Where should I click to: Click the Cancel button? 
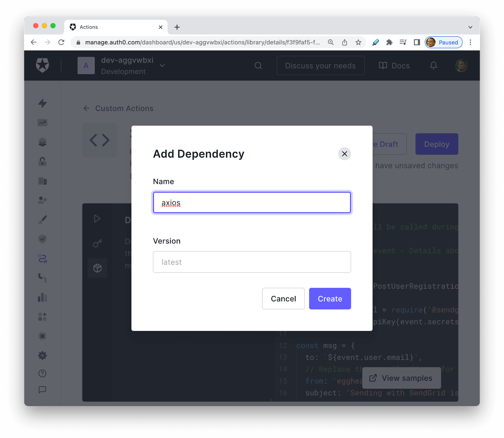pos(283,298)
